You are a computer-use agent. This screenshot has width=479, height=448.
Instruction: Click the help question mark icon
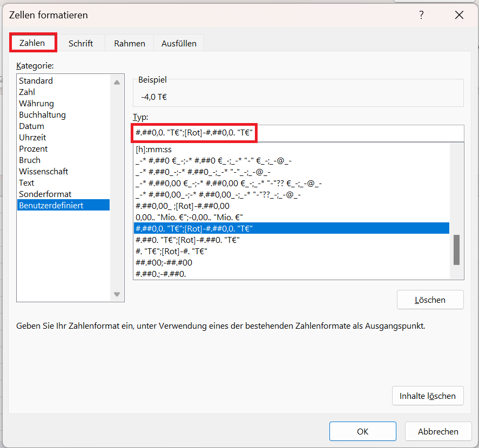421,15
